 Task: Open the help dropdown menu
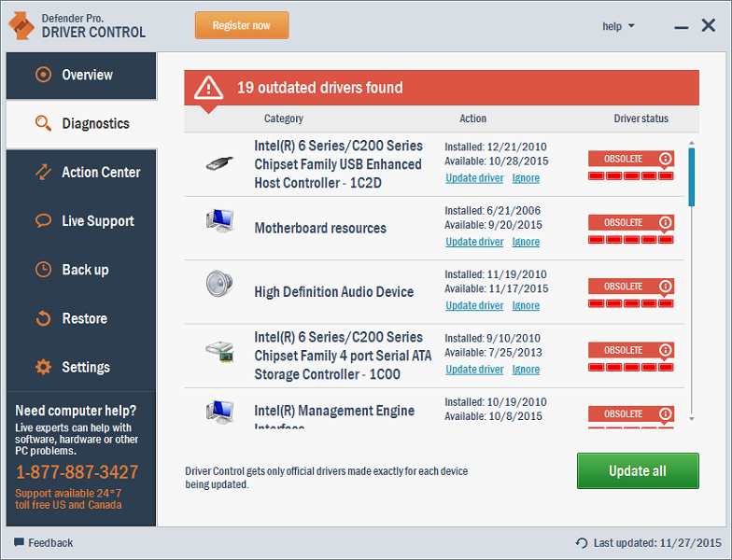pos(618,26)
